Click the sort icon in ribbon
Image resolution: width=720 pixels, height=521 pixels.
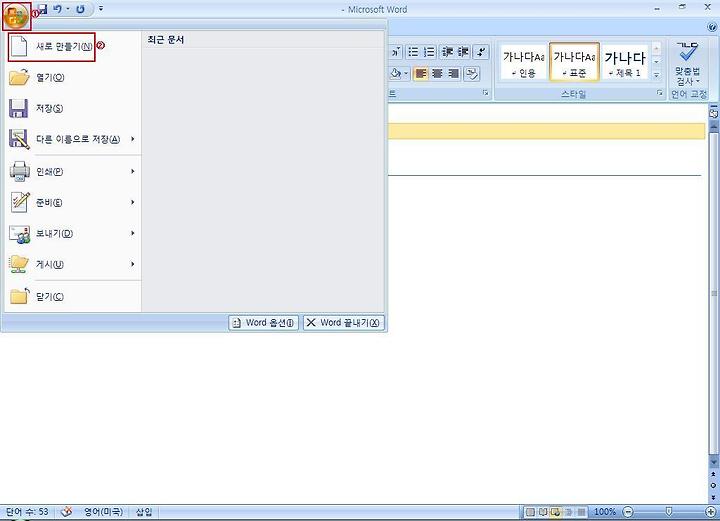[481, 52]
